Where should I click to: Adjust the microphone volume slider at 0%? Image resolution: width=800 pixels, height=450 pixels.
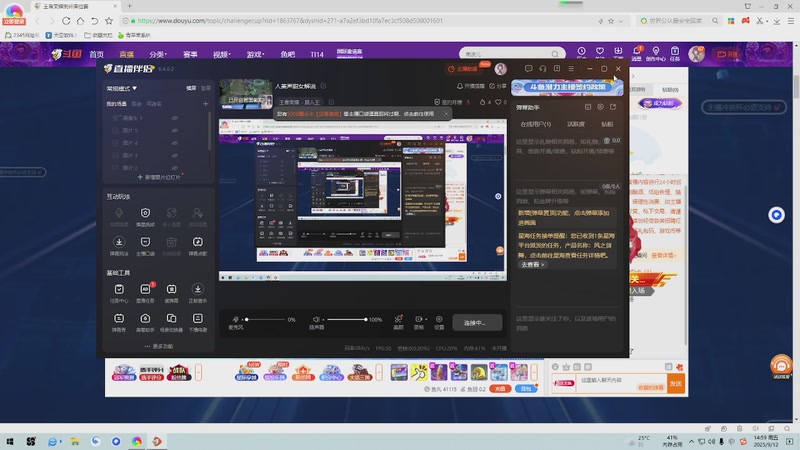(264, 319)
